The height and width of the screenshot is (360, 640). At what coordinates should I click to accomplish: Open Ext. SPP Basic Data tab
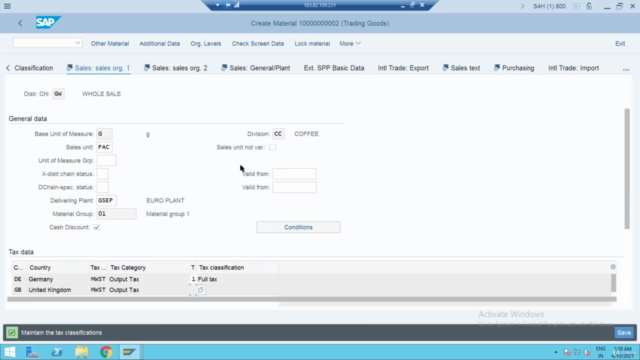(334, 68)
